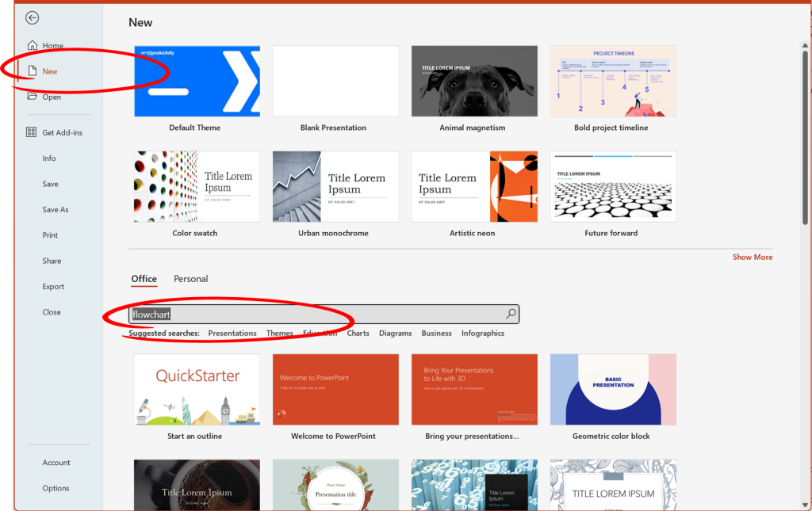
Task: Choose the Bold project timeline template
Action: pyautogui.click(x=613, y=81)
